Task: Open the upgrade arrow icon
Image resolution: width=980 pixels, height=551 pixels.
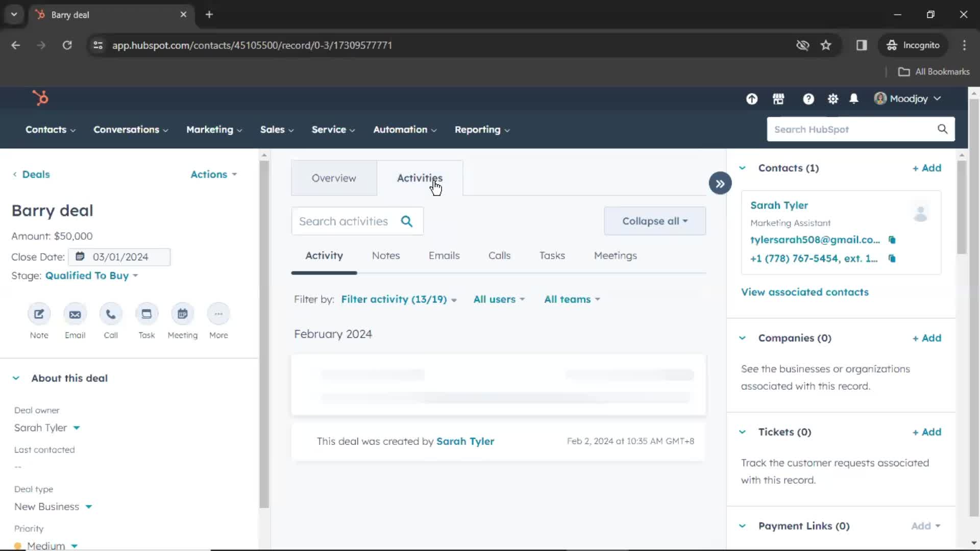Action: click(752, 99)
